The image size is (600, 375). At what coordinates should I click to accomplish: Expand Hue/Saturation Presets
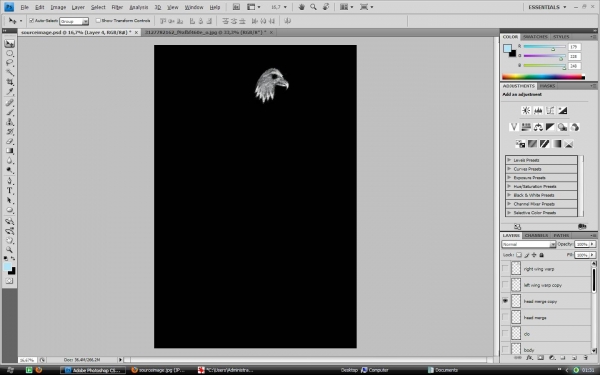point(509,186)
